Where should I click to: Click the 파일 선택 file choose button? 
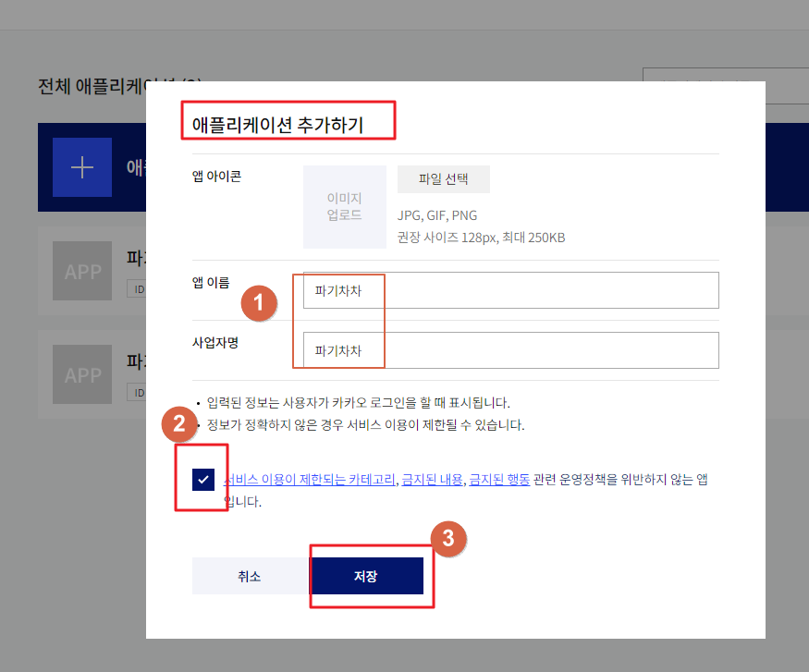(x=443, y=179)
